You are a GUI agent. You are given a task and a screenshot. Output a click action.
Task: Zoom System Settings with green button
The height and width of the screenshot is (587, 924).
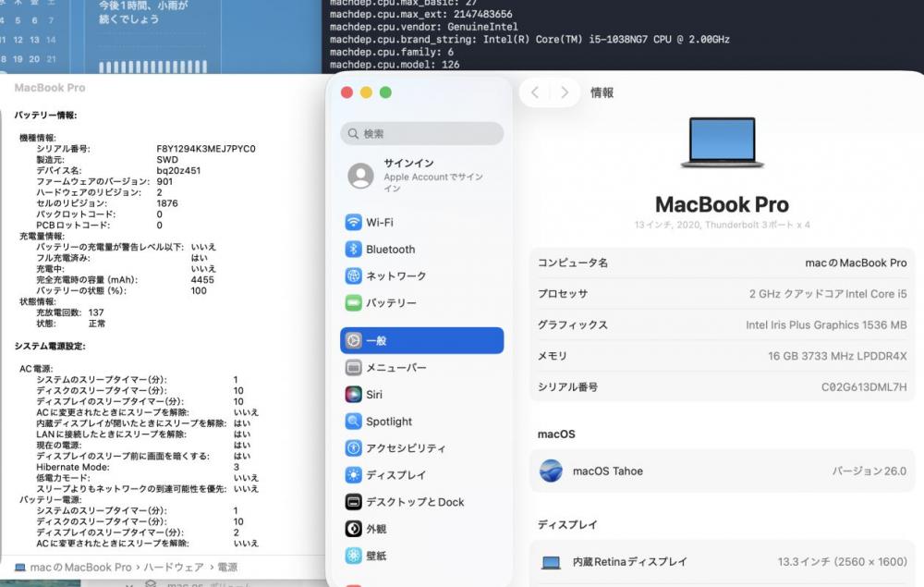[385, 92]
